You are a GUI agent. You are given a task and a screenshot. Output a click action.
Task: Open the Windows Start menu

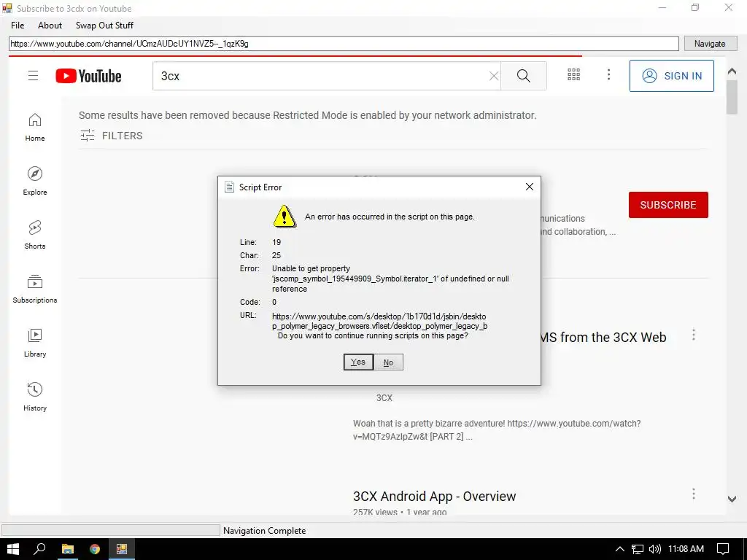pyautogui.click(x=13, y=549)
